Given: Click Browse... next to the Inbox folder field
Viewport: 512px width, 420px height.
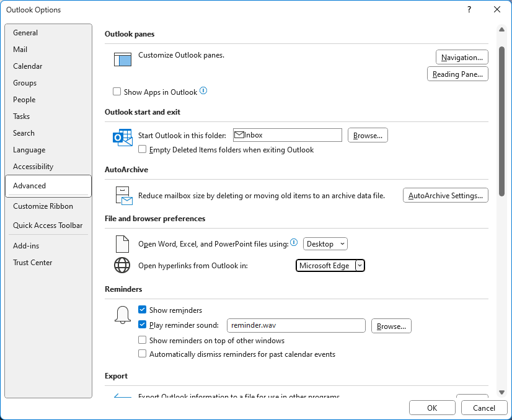Looking at the screenshot, I should 368,135.
